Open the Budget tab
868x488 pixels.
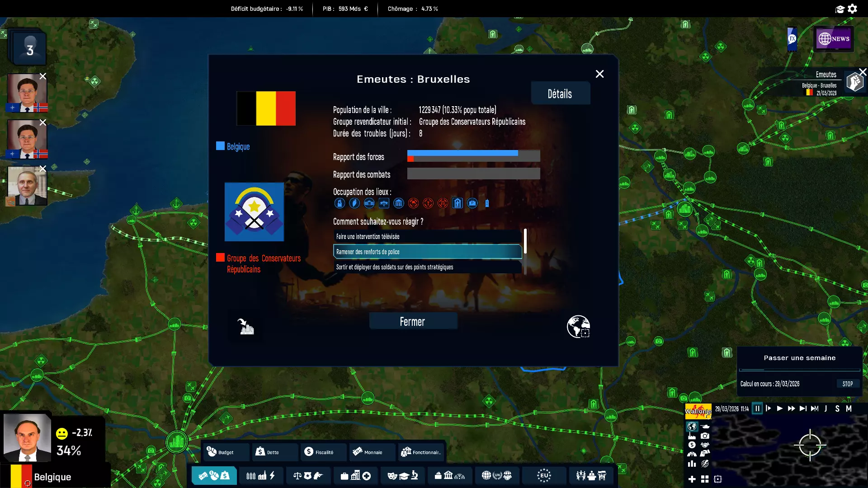pos(225,452)
